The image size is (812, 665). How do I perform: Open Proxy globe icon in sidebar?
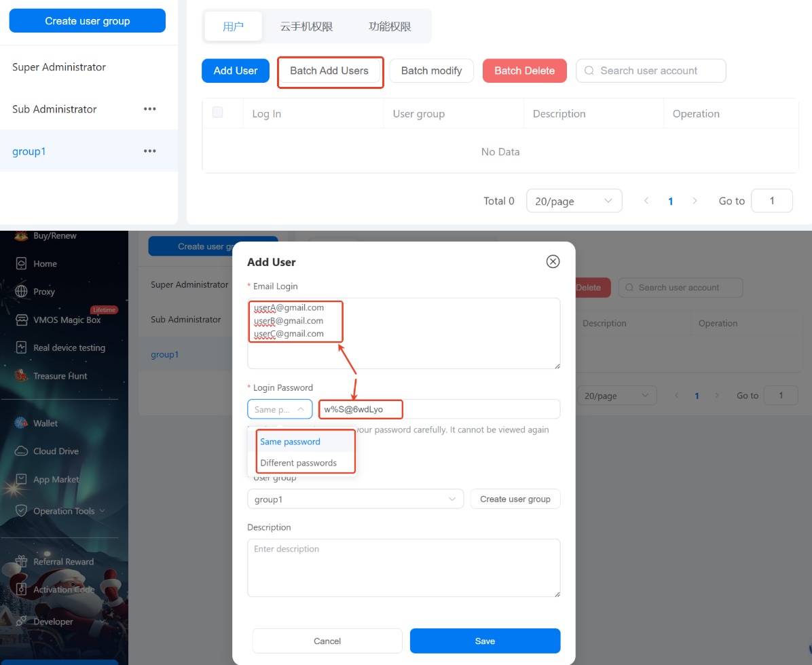21,292
